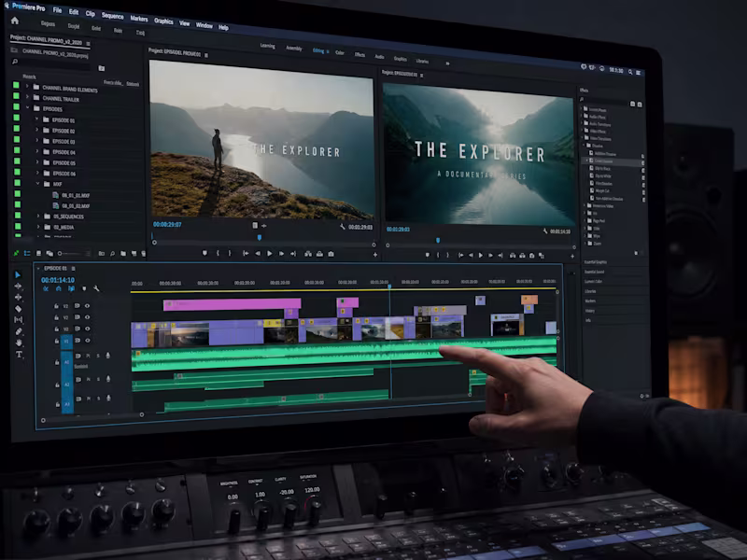
Task: Select the Track Select Forward tool
Action: [18, 287]
